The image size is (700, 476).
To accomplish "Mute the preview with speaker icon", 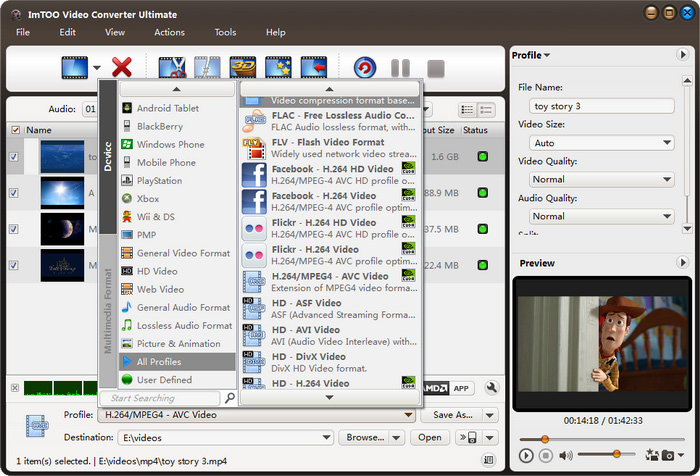I will tap(565, 455).
